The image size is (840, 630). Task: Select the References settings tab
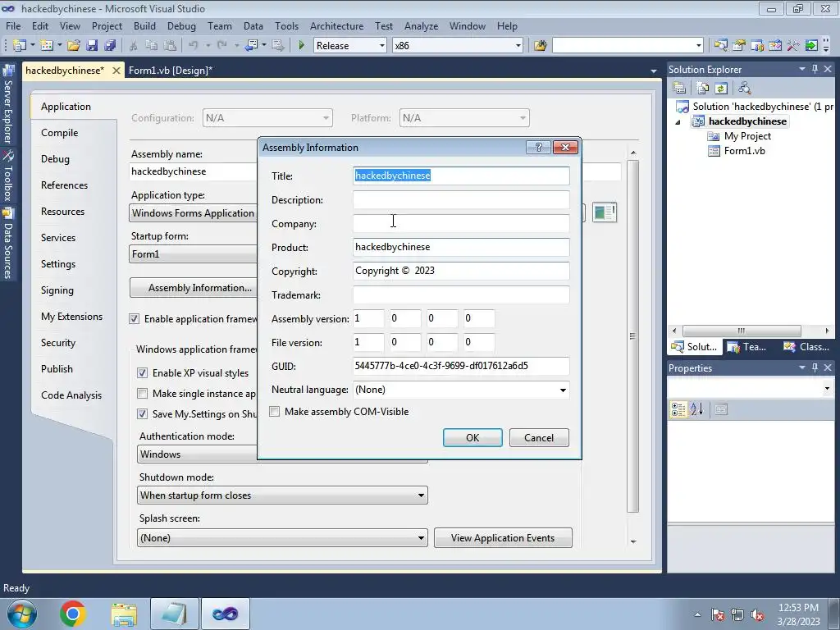pos(64,185)
